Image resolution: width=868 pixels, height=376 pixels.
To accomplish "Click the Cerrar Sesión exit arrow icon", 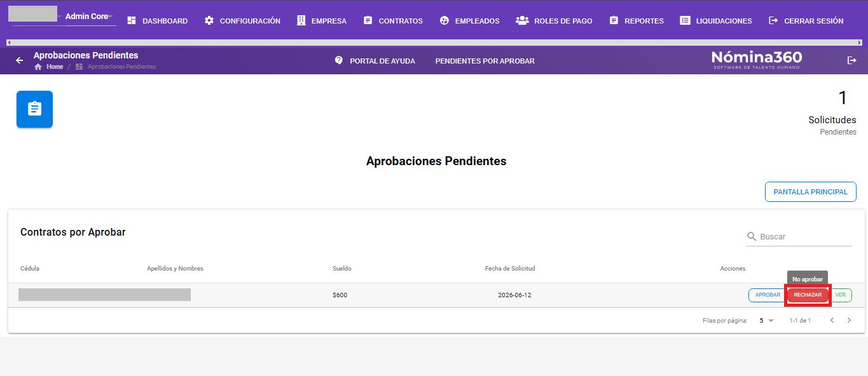I will (773, 21).
